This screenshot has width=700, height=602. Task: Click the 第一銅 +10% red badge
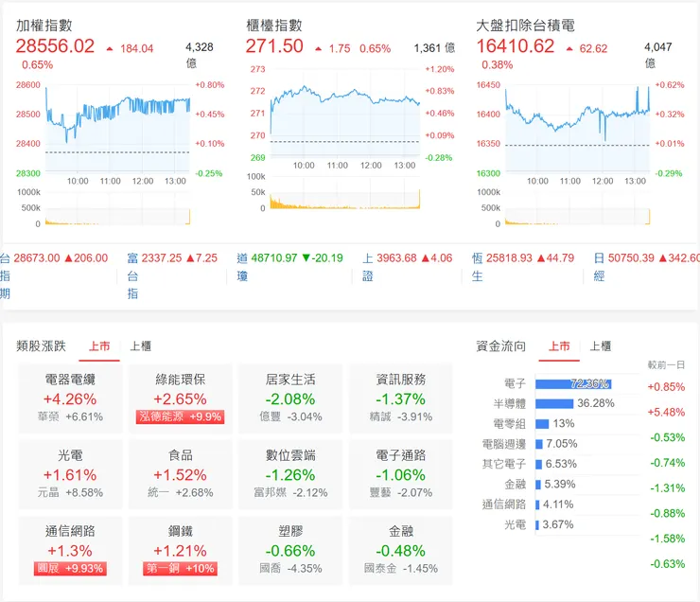[180, 568]
